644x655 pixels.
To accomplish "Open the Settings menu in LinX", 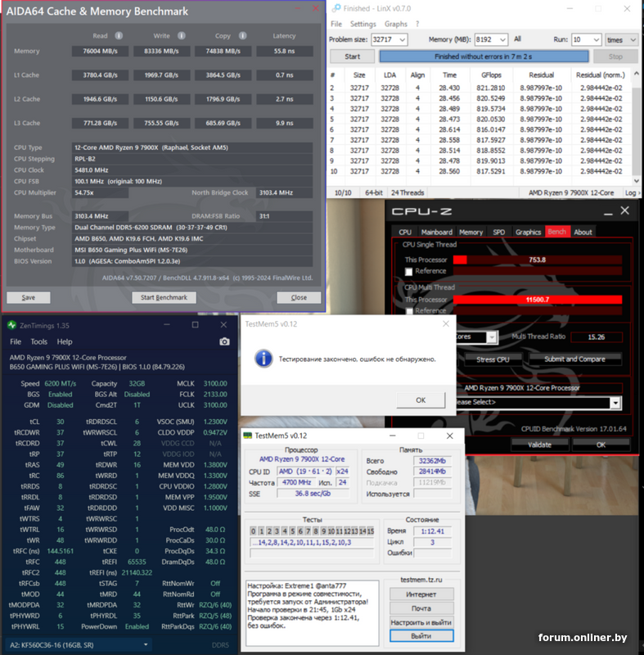I will [363, 24].
